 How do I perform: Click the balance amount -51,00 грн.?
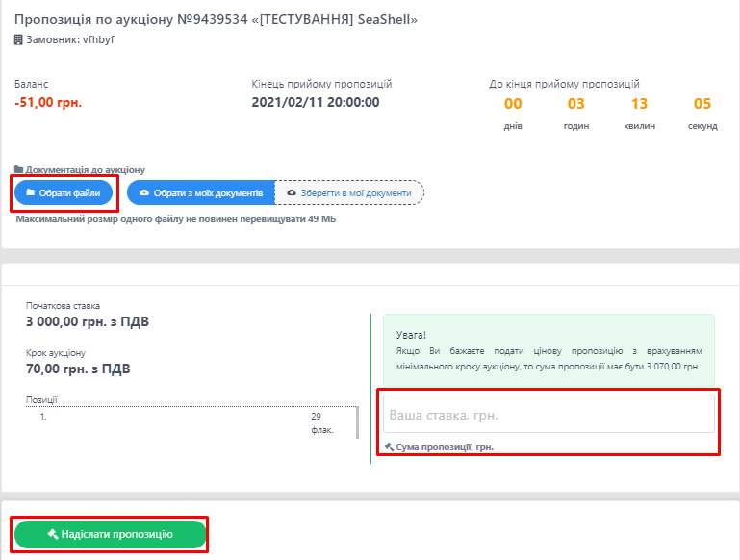[48, 103]
